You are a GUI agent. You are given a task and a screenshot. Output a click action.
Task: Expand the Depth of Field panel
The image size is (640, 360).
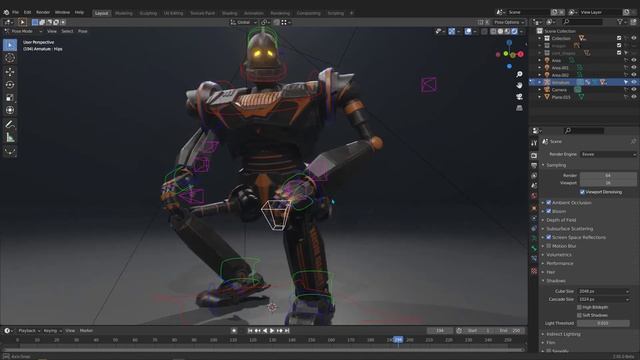pyautogui.click(x=561, y=220)
